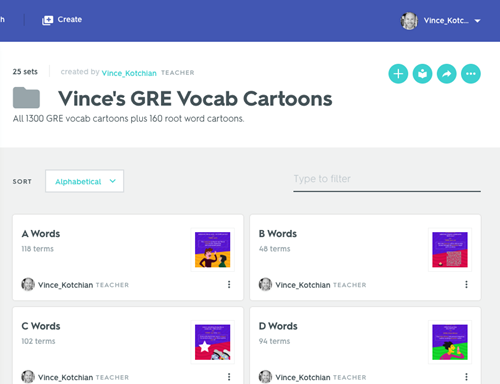Screen dimensions: 500x384
Task: Open the Vince_Kotc... account dropdown arrow
Action: (x=477, y=21)
